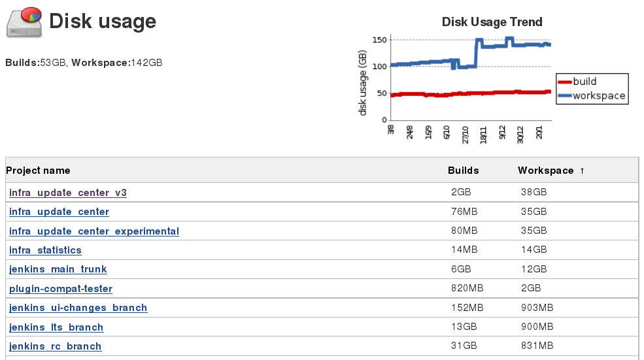Open the infra_update_center project
The image size is (644, 360).
click(x=59, y=212)
